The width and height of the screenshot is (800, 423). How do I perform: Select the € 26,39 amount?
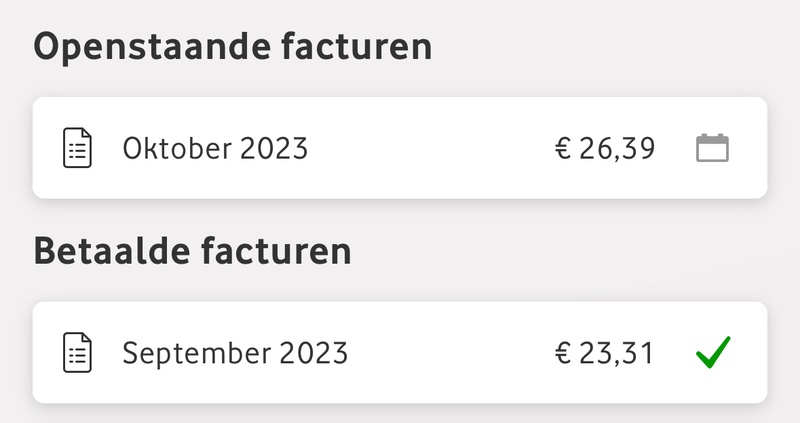coord(605,148)
